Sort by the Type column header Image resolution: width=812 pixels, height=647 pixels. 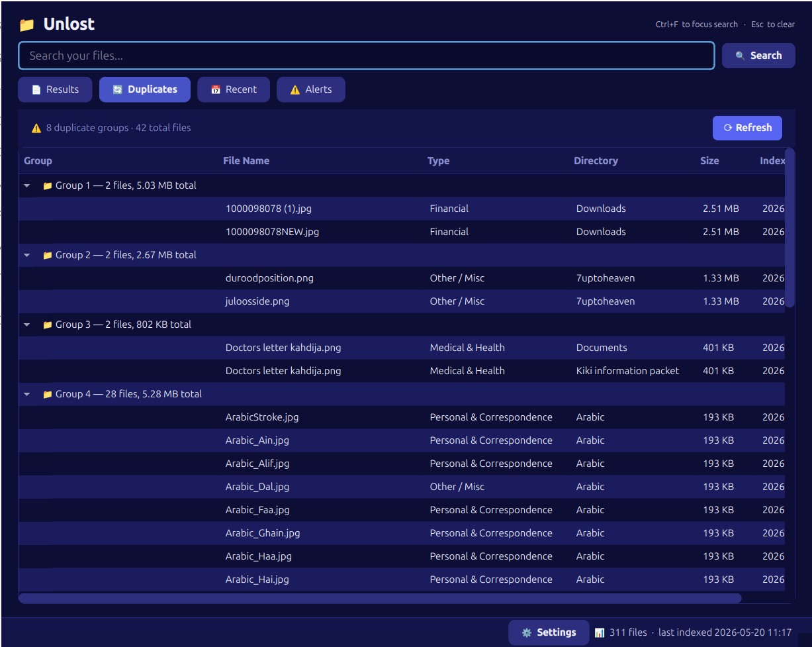click(x=438, y=161)
